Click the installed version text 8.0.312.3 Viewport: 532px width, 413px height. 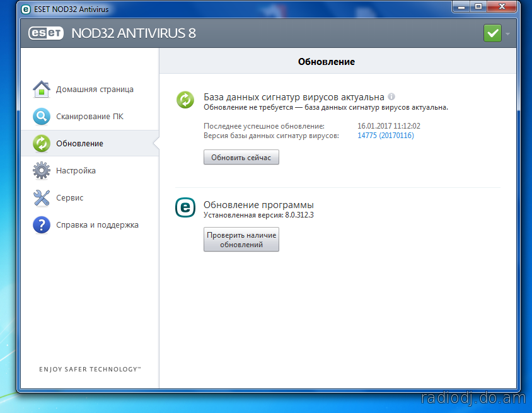299,215
